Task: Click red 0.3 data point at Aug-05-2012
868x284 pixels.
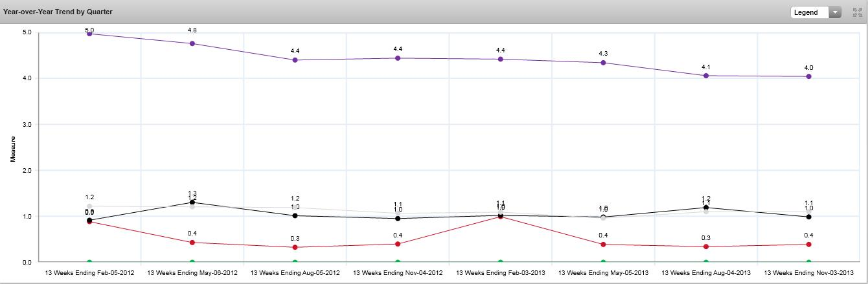Action: [295, 247]
